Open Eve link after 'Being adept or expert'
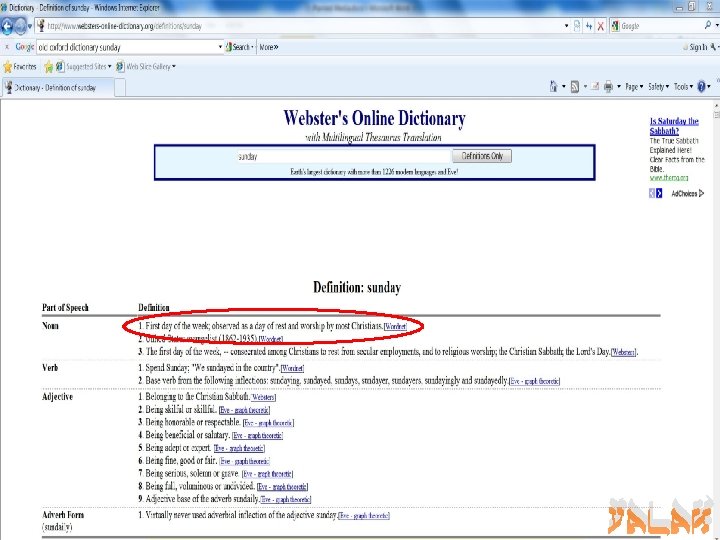The height and width of the screenshot is (540, 720). coord(239,449)
